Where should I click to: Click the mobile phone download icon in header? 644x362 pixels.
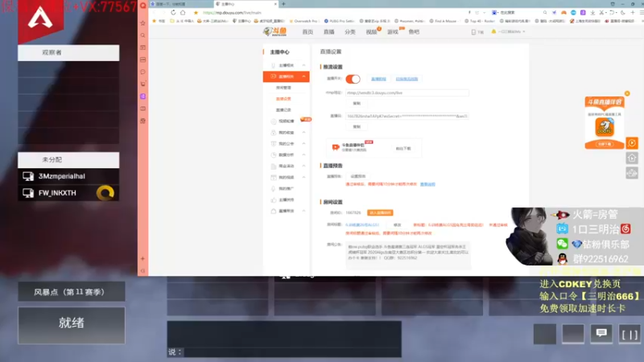click(x=473, y=32)
